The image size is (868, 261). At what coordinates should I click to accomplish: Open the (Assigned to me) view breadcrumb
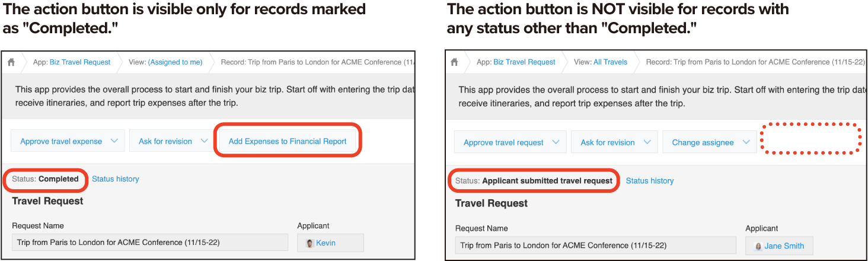(175, 62)
